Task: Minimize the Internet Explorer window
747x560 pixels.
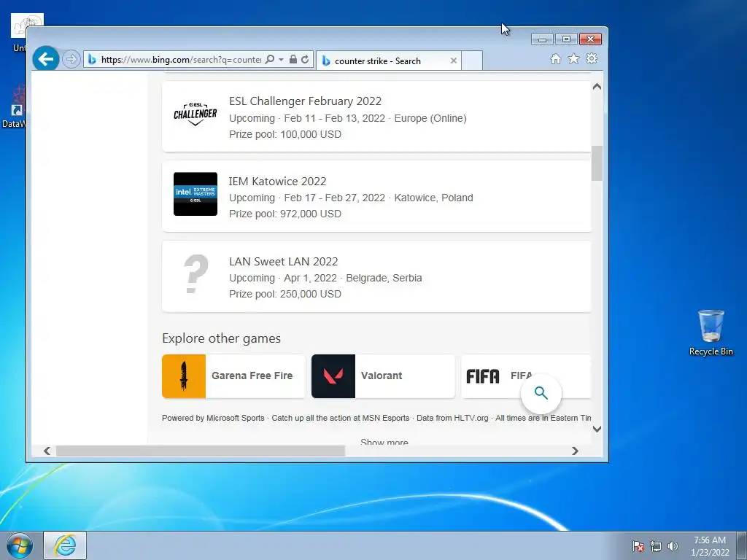Action: tap(542, 39)
